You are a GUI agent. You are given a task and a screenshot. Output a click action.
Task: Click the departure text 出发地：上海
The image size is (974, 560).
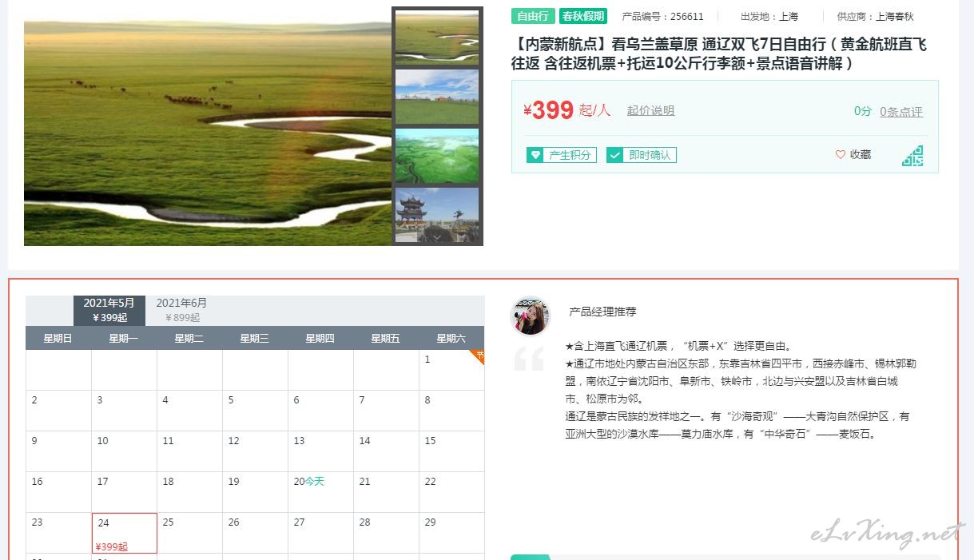point(769,16)
